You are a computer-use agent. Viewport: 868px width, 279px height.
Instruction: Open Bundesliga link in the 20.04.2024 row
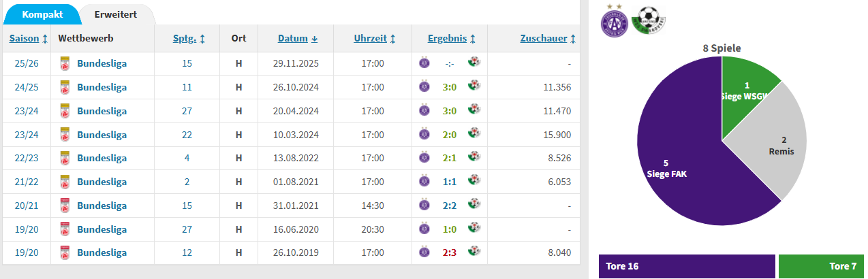coord(102,110)
